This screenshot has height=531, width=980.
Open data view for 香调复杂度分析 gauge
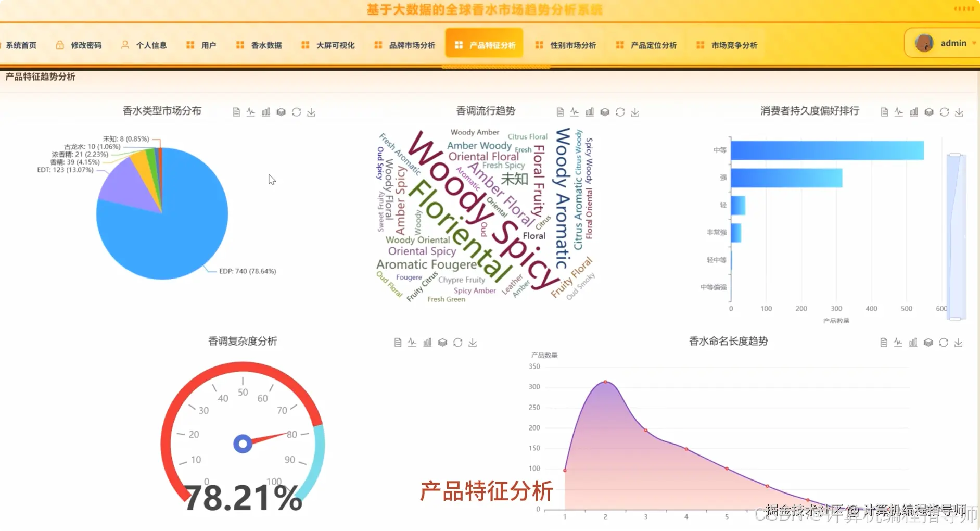[397, 342]
